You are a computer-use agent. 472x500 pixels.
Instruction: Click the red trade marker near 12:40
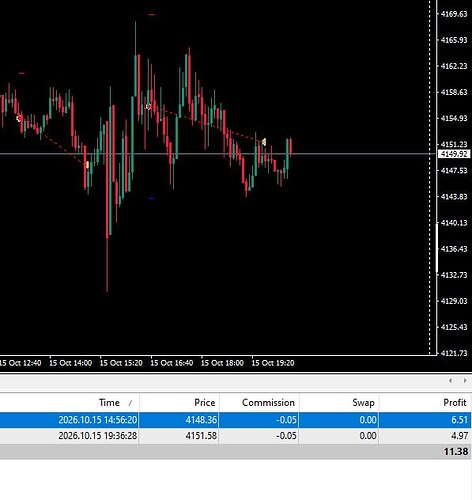[19, 118]
